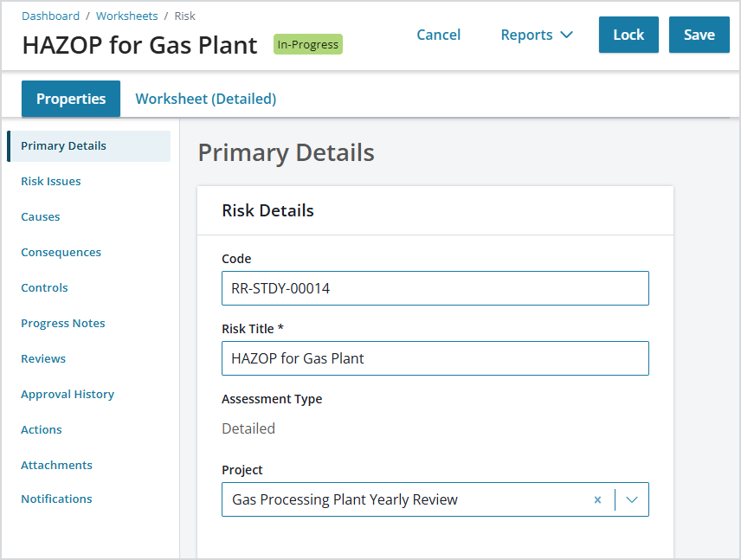
Task: Open the Notifications sidebar item
Action: click(x=56, y=499)
